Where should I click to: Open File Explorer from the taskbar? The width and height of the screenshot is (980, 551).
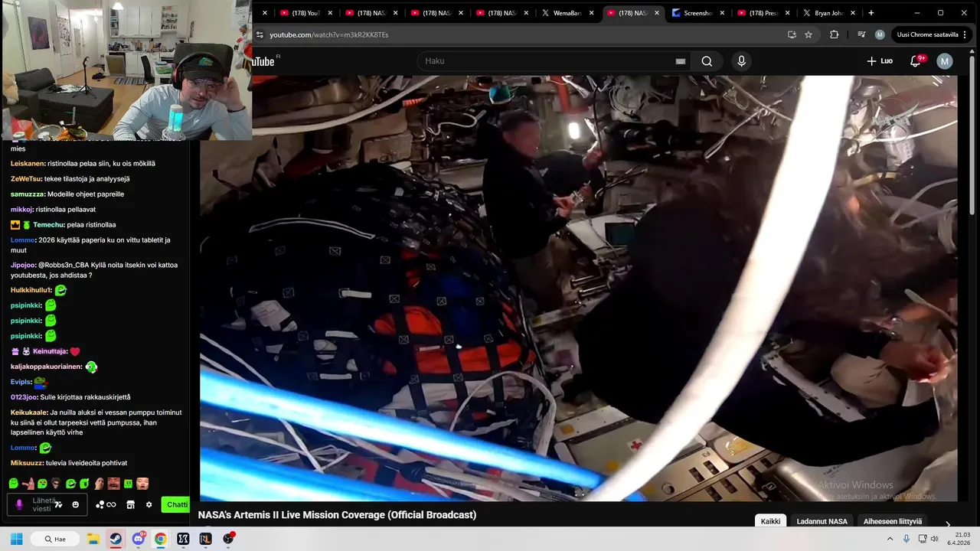click(x=93, y=539)
